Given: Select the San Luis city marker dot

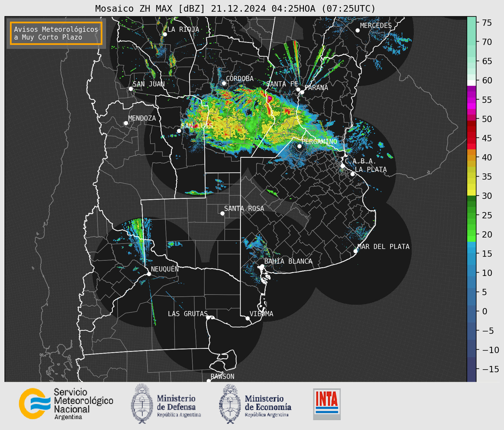Looking at the screenshot, I should pos(179,131).
